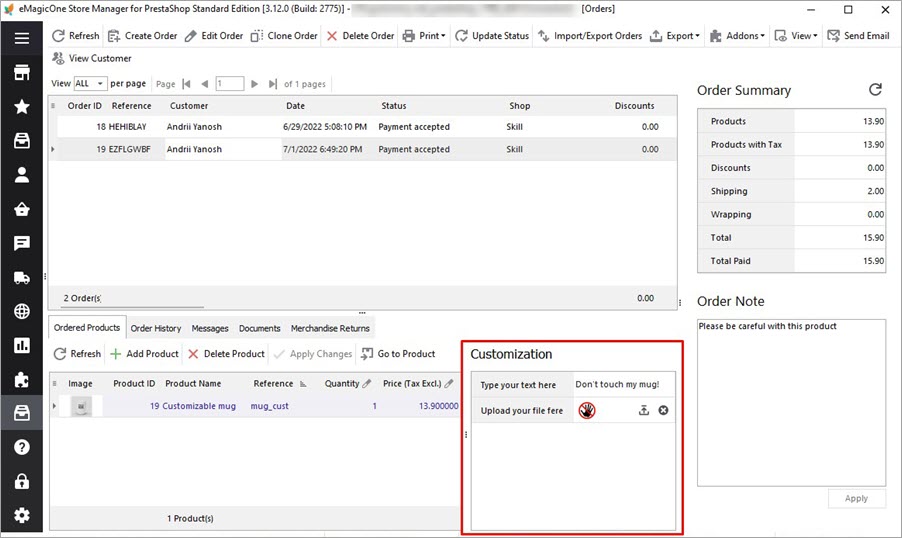Refresh the Order Summary panel

[x=875, y=90]
